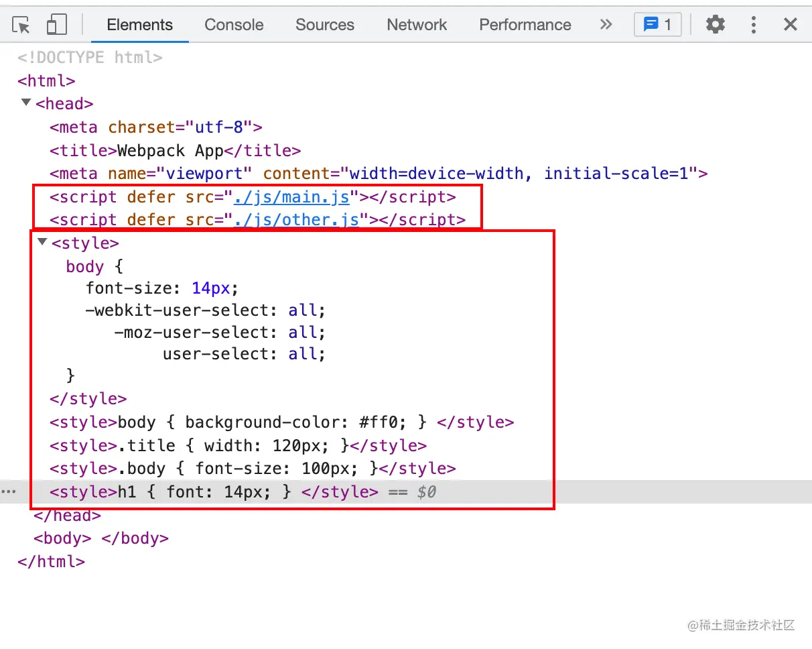The image size is (812, 649).
Task: Switch to the Elements tab
Action: (139, 25)
